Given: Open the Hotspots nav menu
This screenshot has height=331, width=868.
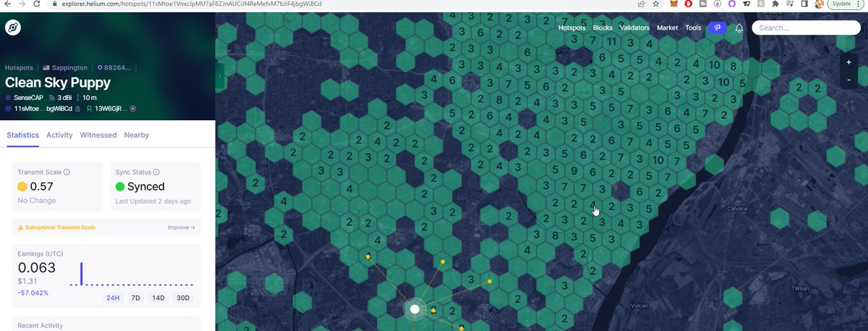Looking at the screenshot, I should 572,28.
